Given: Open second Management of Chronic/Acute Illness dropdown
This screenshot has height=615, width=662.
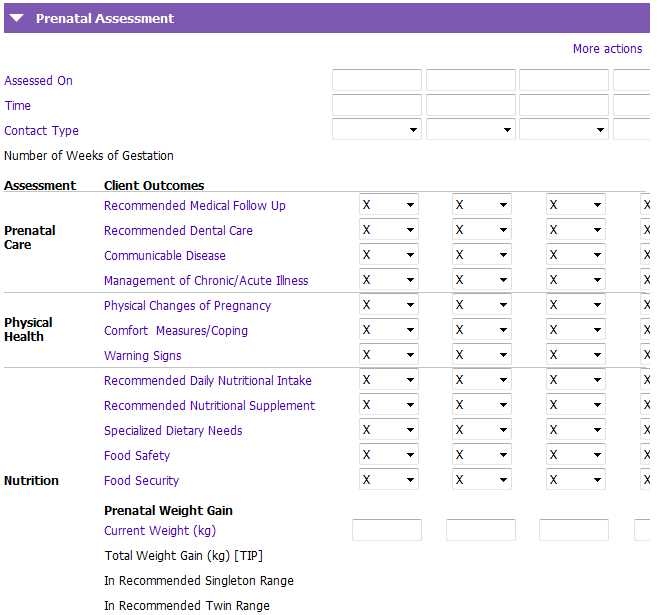Looking at the screenshot, I should [482, 279].
